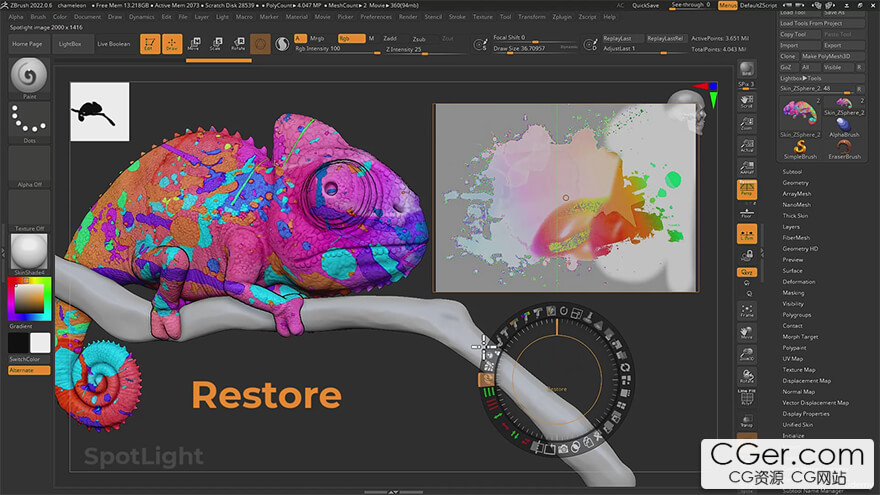Expand the Deformation section
The image size is (880, 495).
tap(799, 282)
